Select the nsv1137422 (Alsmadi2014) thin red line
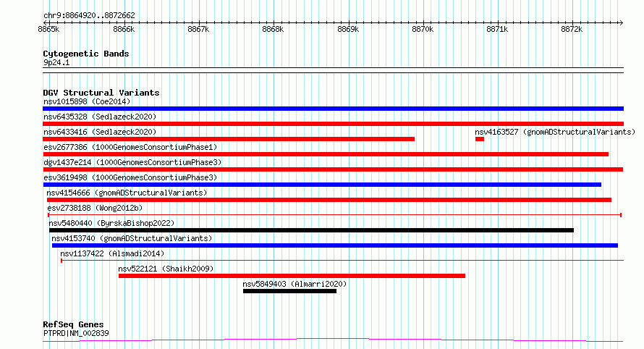Screen dimensions: 644x349 [342, 260]
